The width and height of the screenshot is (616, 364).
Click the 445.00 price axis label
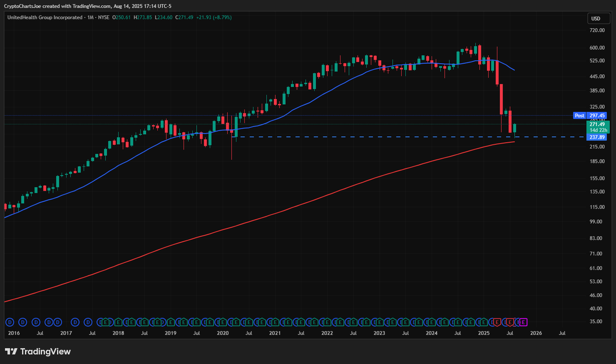(x=597, y=76)
